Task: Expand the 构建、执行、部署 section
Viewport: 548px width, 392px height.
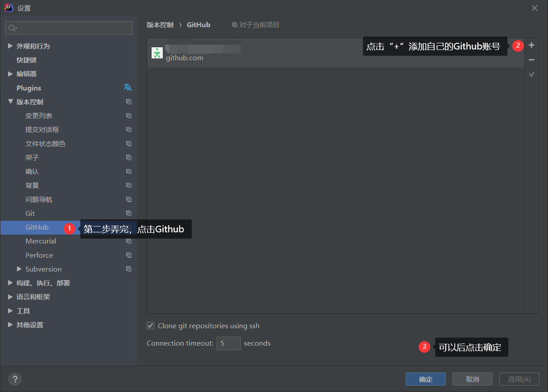Action: [x=10, y=283]
